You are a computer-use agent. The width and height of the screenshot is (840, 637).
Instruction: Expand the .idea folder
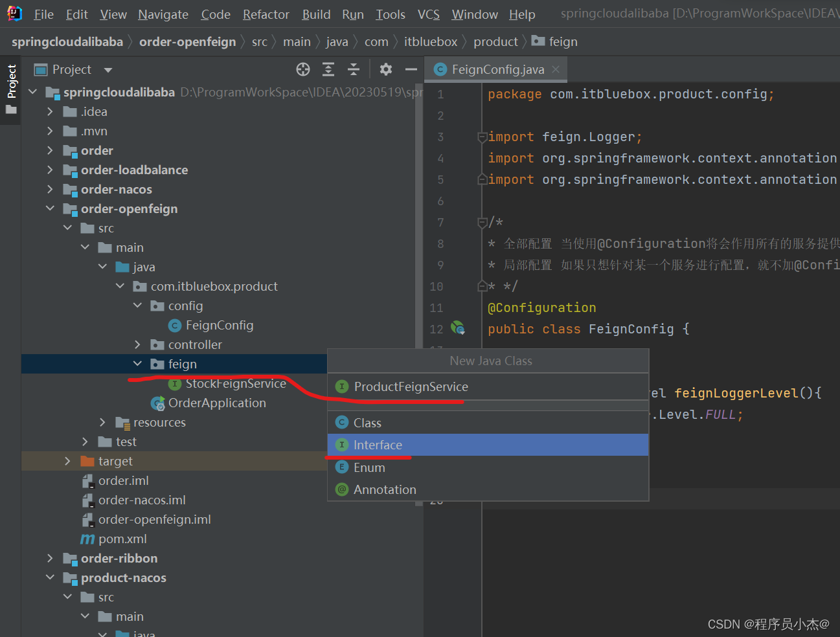click(51, 111)
